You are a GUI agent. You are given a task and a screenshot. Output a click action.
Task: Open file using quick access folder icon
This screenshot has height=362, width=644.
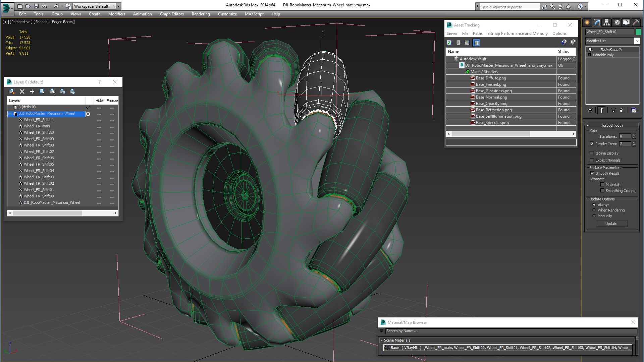[x=28, y=6]
